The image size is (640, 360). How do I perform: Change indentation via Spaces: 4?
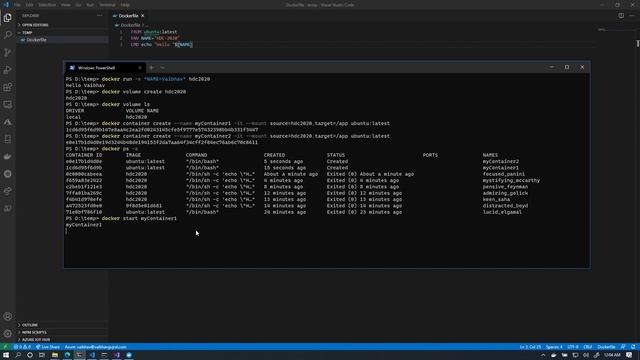(x=554, y=347)
